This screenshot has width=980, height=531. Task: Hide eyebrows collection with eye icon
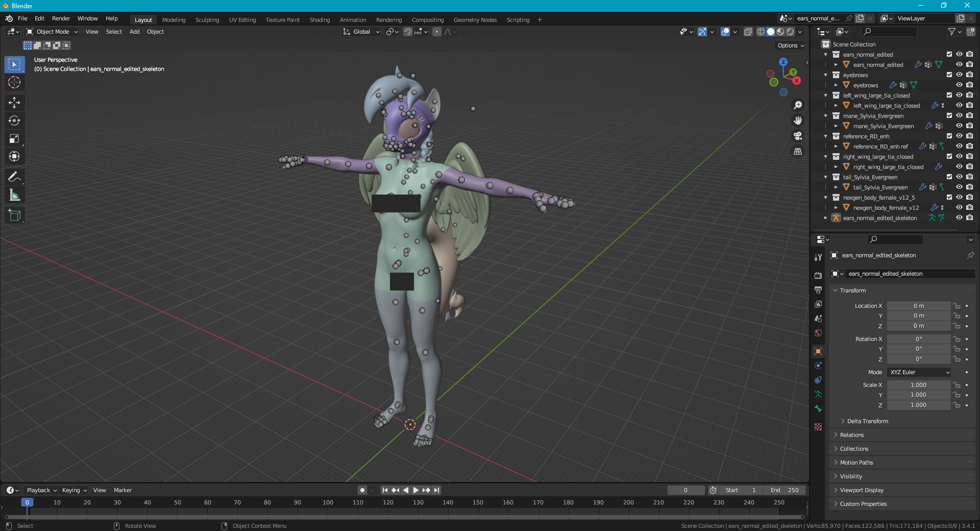tap(959, 75)
